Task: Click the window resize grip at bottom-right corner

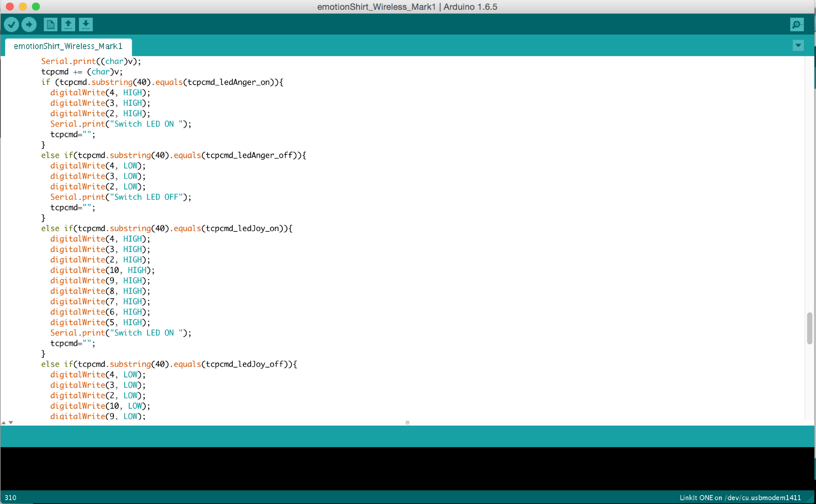Action: (x=810, y=499)
